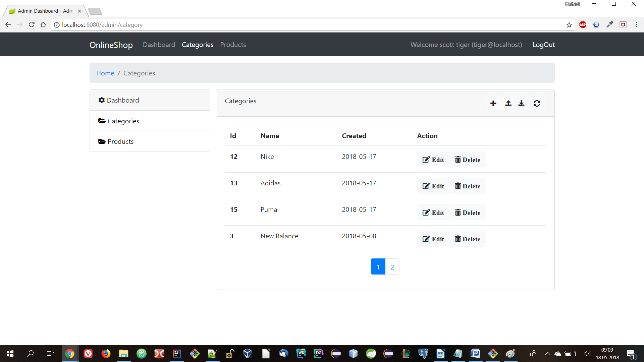Click the OnlineShop brand logo
Viewport: 644px width, 362px height.
click(x=111, y=45)
